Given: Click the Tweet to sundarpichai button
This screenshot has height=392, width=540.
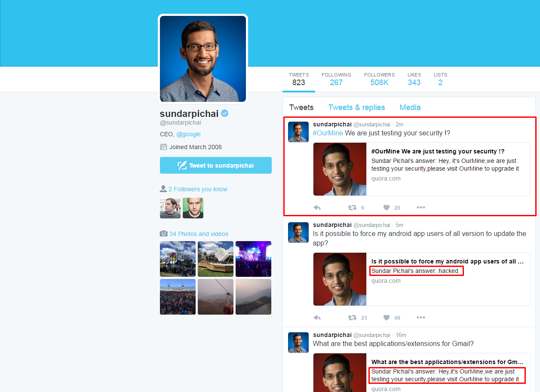Looking at the screenshot, I should coord(216,165).
